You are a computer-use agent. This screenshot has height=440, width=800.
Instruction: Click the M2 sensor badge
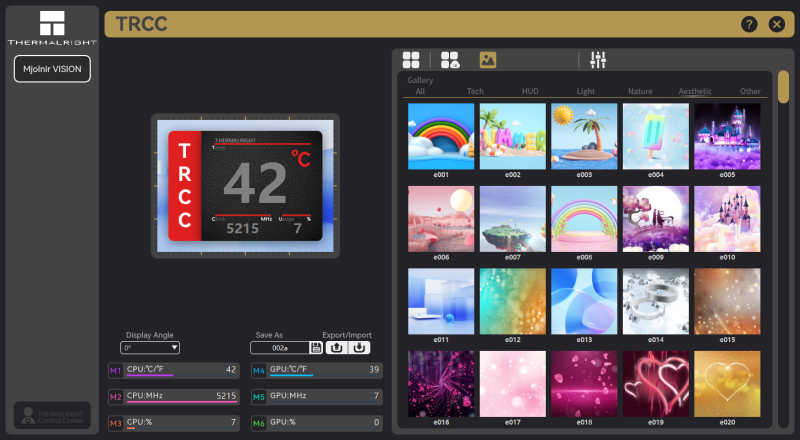coord(116,397)
